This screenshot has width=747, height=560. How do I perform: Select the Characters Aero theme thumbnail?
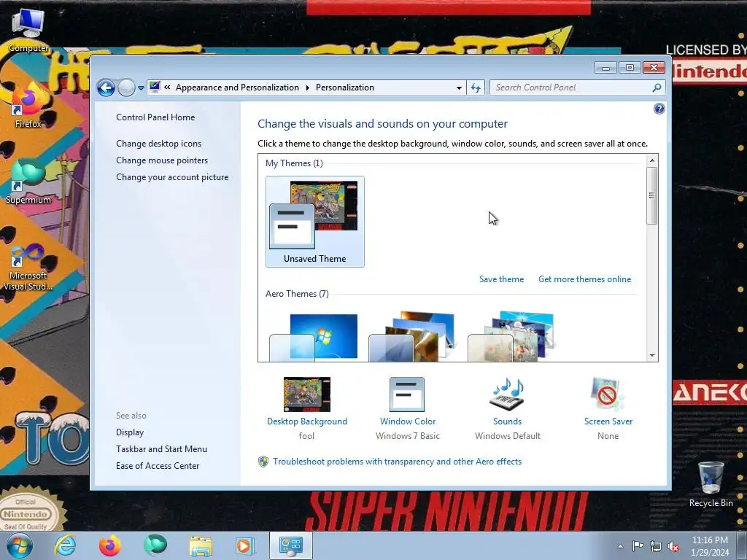click(511, 337)
